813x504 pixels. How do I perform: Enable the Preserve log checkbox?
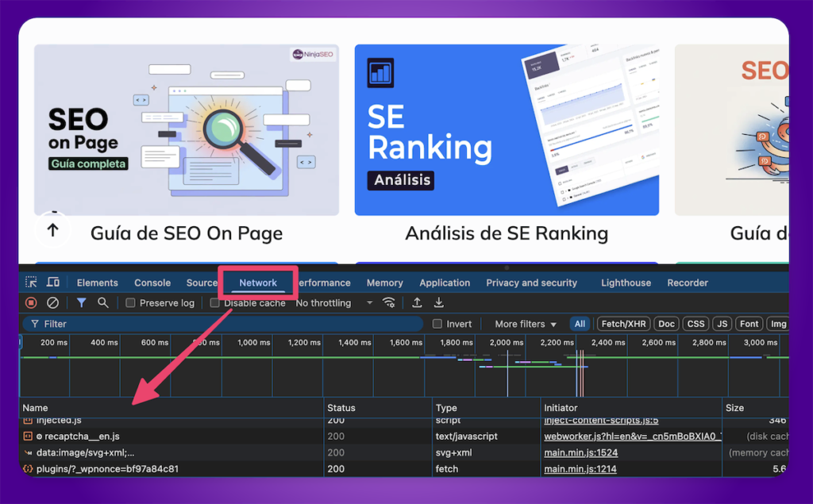131,303
